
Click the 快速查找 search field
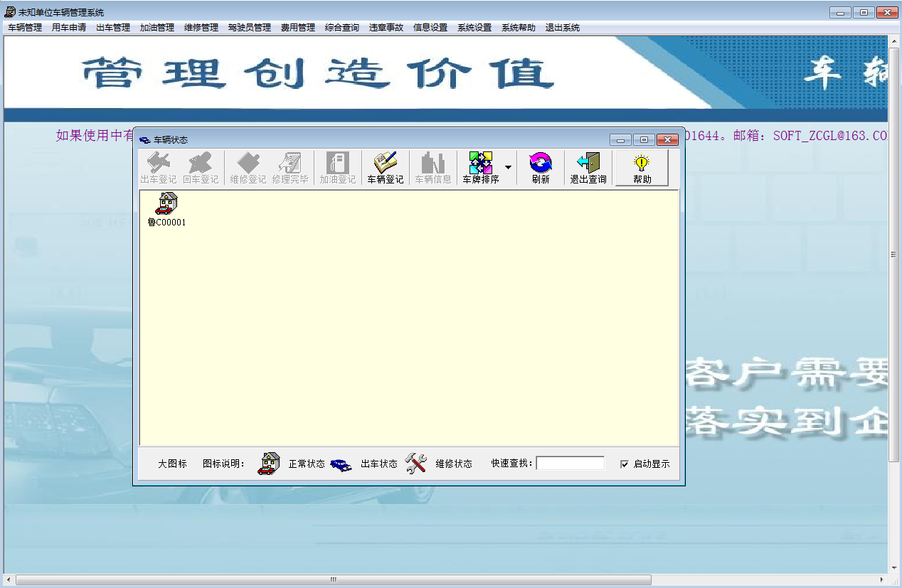click(570, 464)
